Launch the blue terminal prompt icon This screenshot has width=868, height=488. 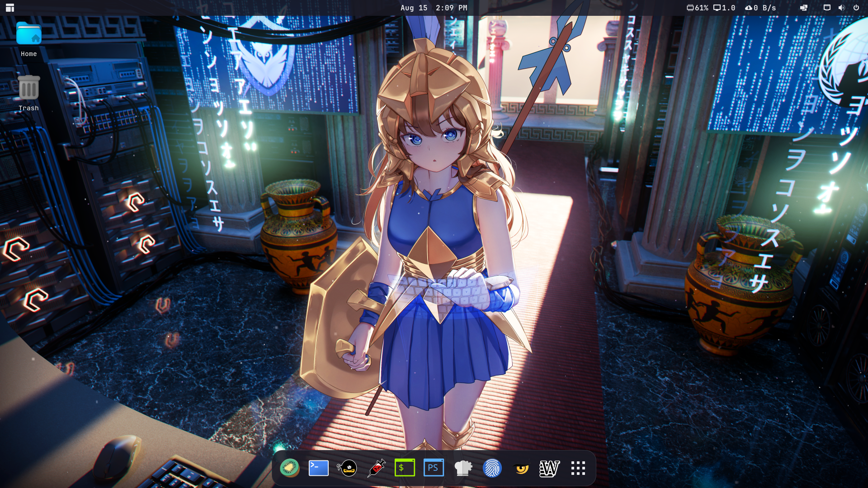[318, 468]
